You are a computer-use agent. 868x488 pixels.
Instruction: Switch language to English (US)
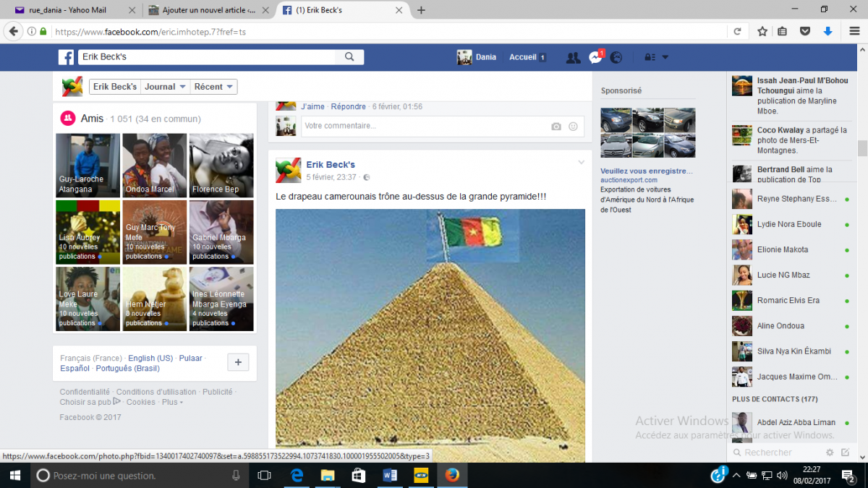coord(150,359)
